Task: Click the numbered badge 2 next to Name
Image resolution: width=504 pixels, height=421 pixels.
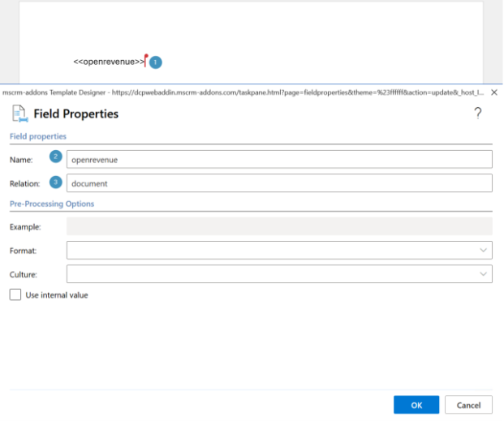Action: [55, 157]
